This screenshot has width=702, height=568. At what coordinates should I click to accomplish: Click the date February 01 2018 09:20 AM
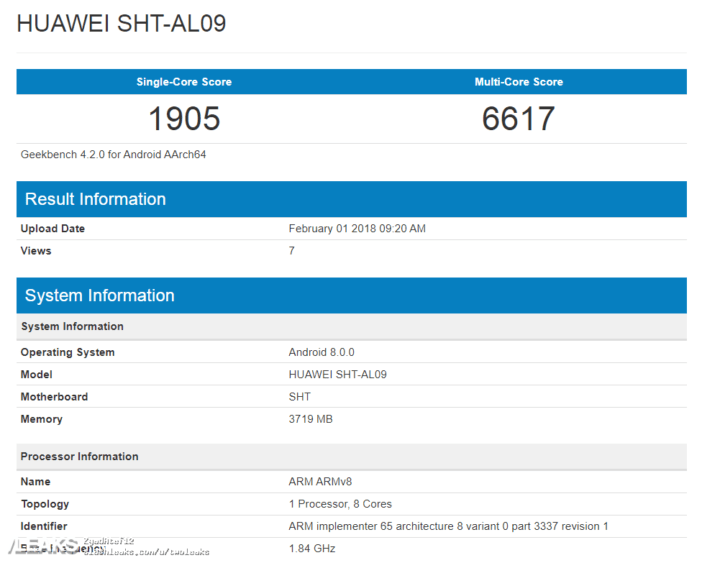pos(357,229)
